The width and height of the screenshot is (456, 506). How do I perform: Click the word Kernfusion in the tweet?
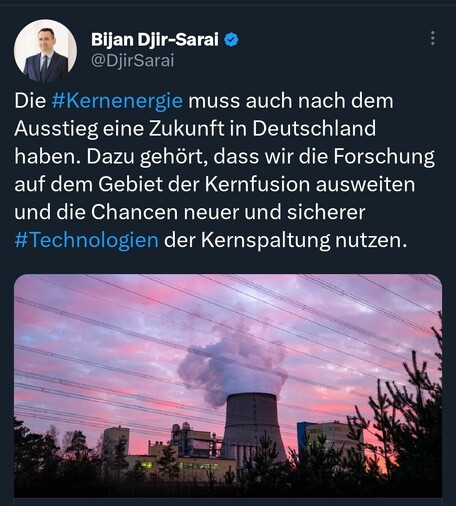257,184
